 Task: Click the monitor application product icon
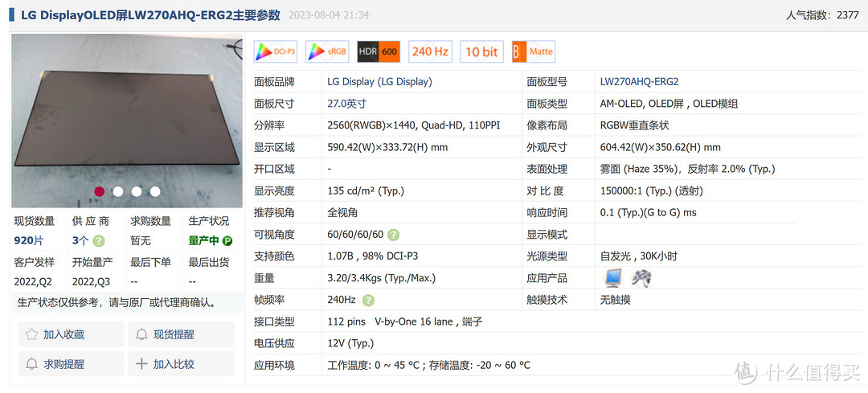pyautogui.click(x=613, y=278)
